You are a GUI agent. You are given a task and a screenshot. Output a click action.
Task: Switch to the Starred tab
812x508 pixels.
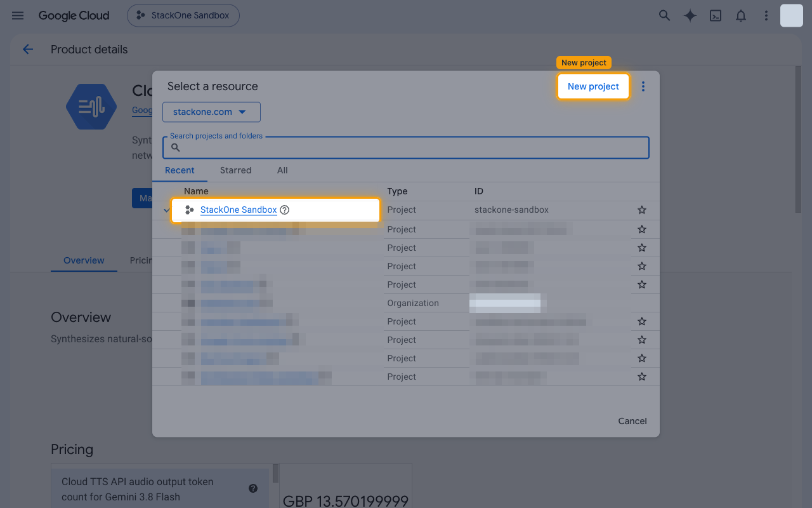pyautogui.click(x=235, y=170)
